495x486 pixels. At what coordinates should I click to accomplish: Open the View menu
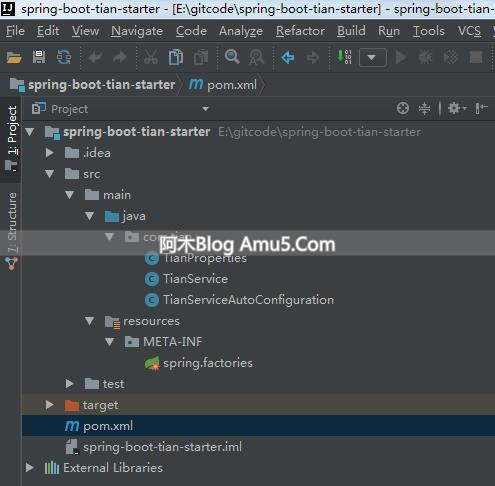click(85, 31)
